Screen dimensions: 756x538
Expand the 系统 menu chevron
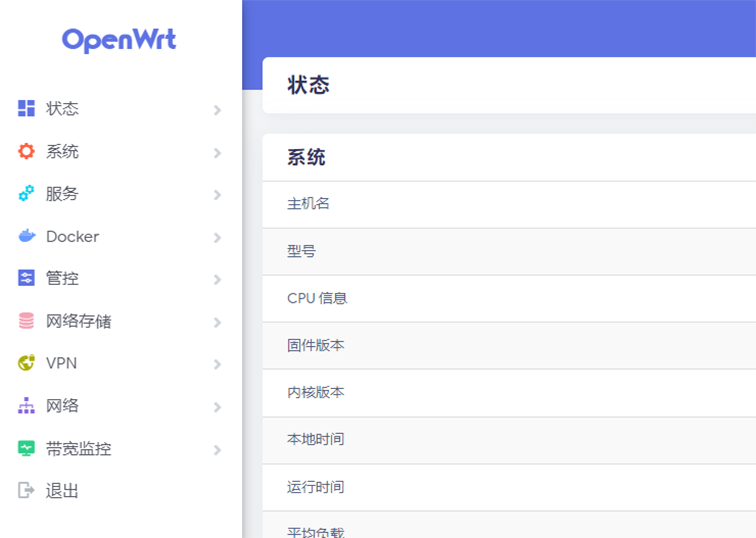[x=217, y=153]
